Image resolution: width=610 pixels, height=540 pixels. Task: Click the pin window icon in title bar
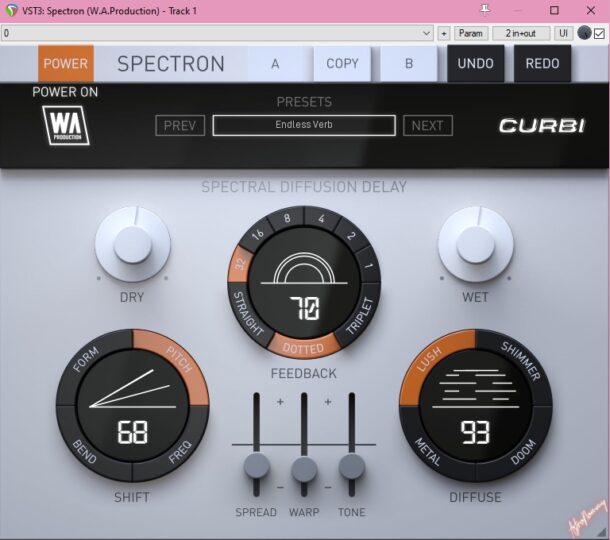coord(485,10)
